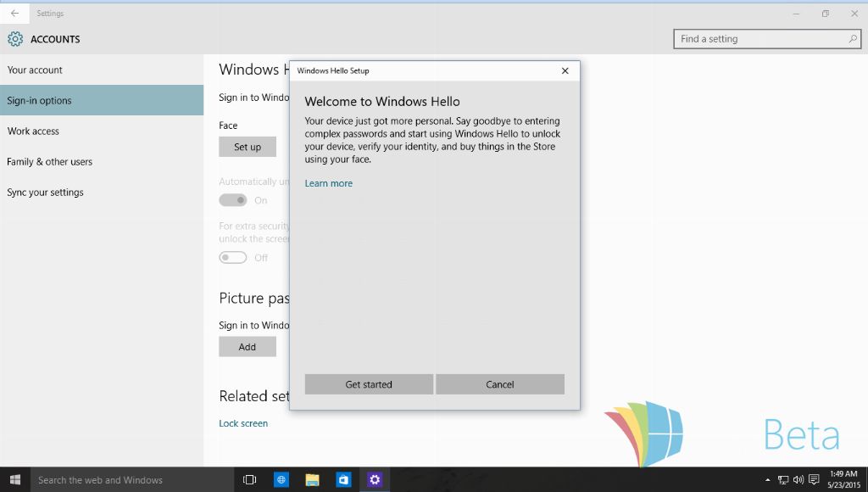Viewport: 868px width, 492px height.
Task: Open Sync your settings page
Action: point(46,192)
